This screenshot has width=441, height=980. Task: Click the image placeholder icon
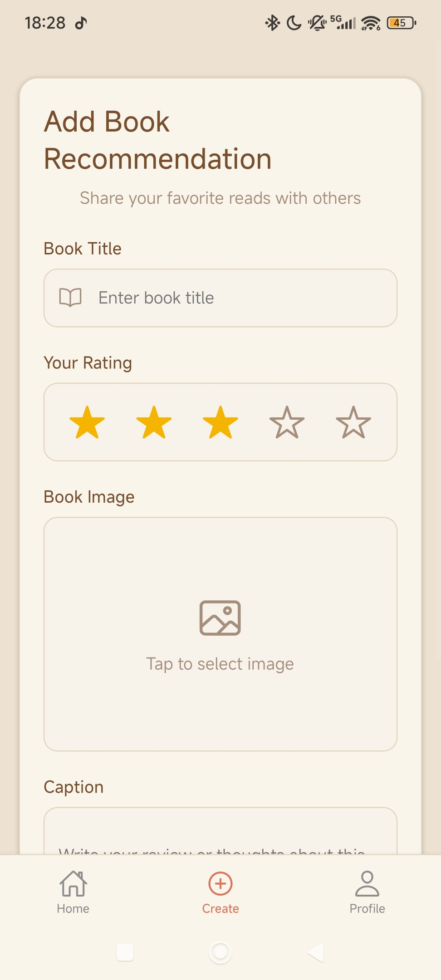click(x=220, y=617)
